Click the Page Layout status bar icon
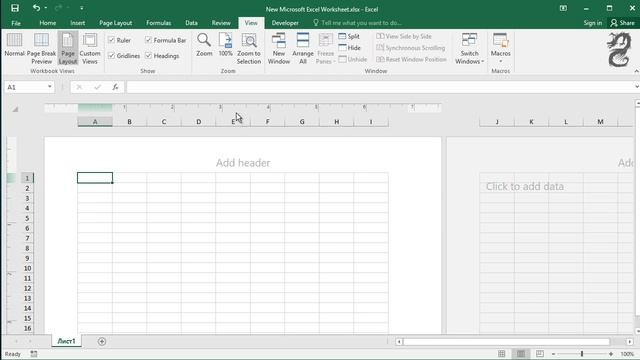 (521, 354)
